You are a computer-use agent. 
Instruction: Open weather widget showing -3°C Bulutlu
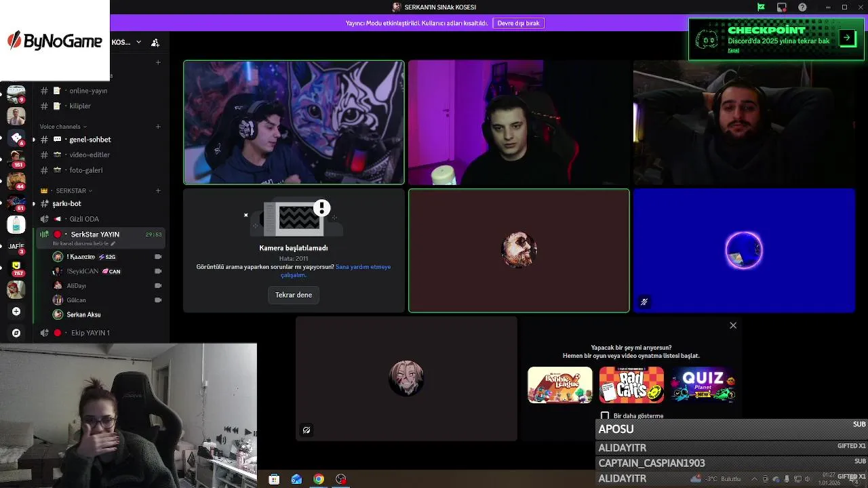pos(716,479)
